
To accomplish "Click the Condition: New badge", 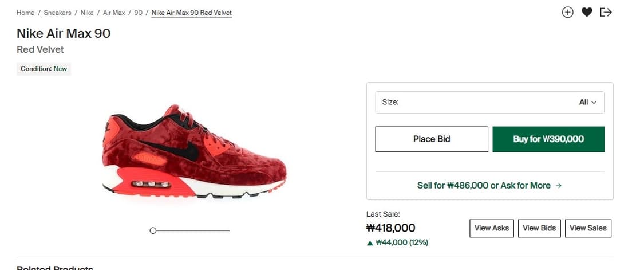I will (44, 69).
